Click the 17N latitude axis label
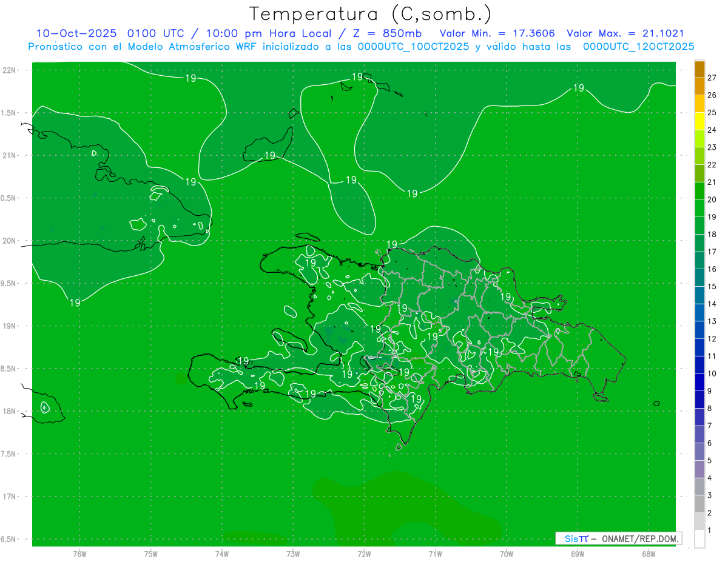Screen dimensions: 728x562 tap(11, 497)
